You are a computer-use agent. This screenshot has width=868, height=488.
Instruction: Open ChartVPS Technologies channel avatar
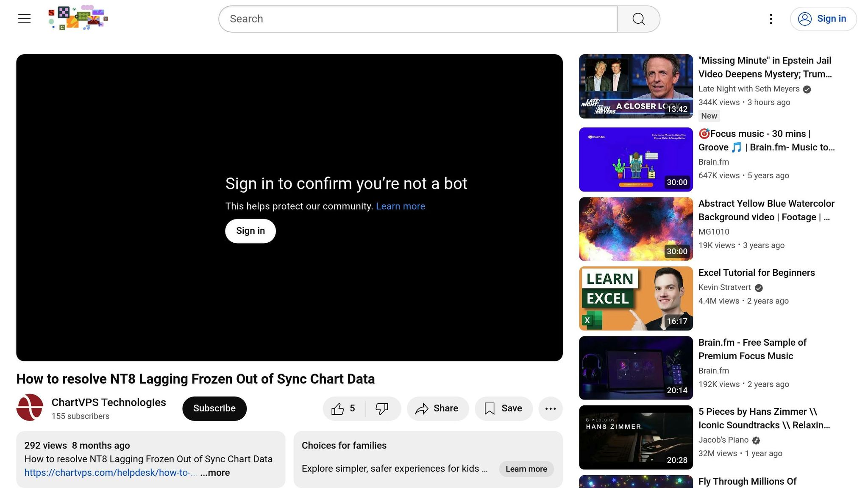30,408
